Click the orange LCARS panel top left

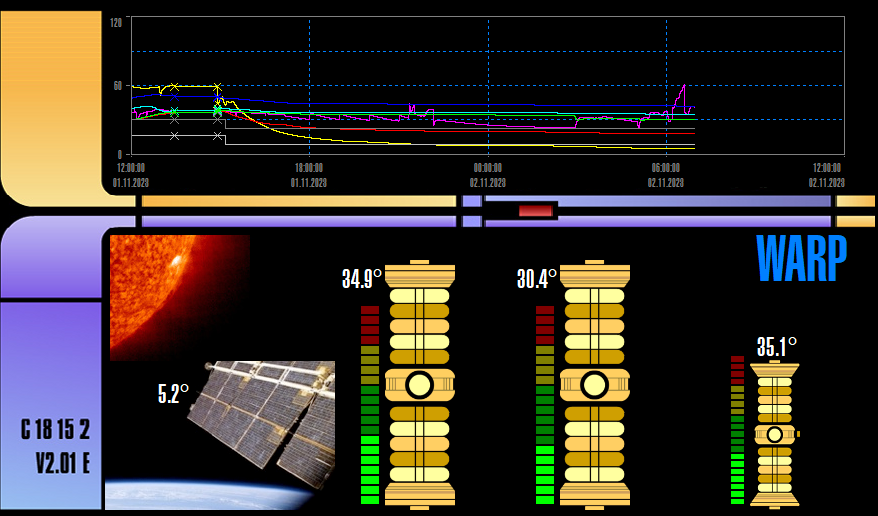52,109
